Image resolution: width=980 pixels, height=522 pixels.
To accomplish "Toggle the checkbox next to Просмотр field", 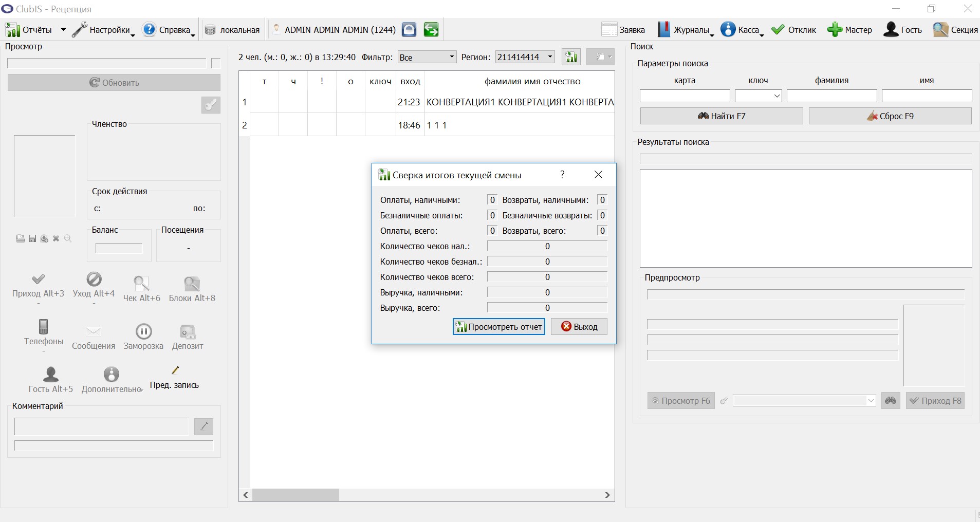I will pyautogui.click(x=216, y=63).
